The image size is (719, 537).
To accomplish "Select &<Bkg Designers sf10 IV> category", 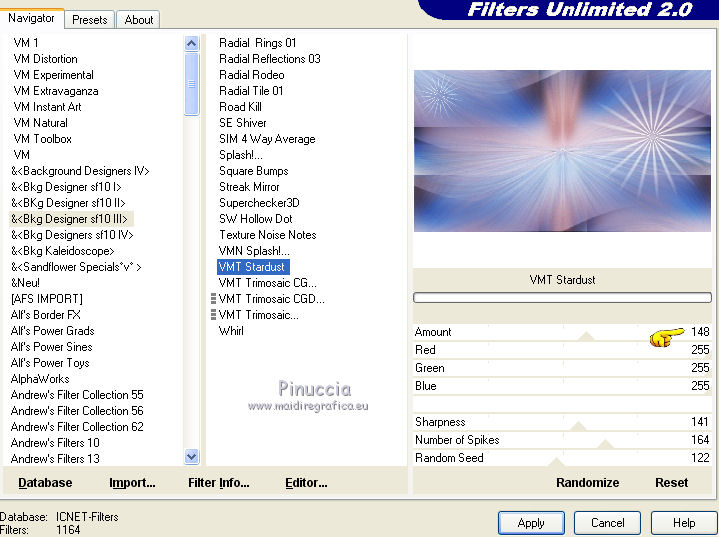I will click(x=72, y=235).
